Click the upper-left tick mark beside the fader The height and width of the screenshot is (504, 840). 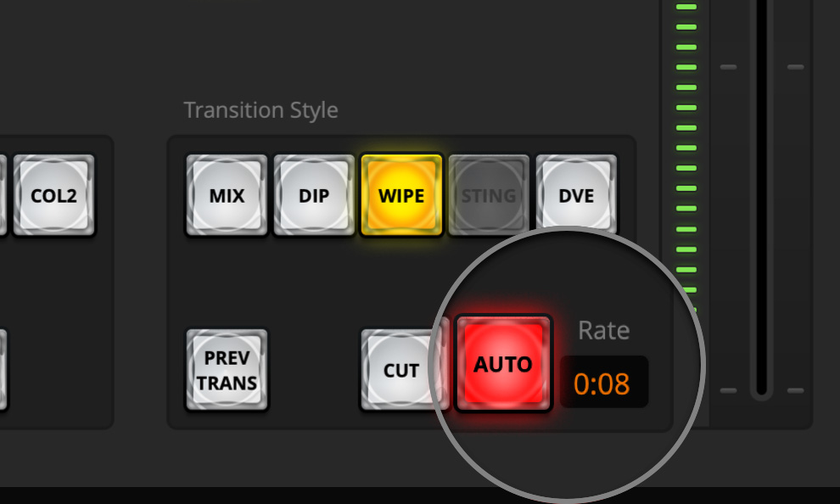point(728,66)
